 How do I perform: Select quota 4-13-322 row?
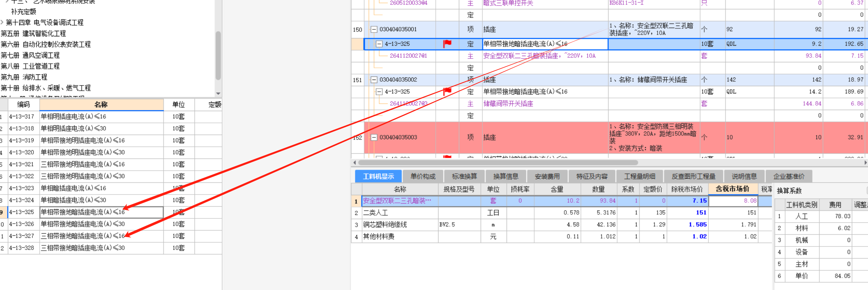click(111, 176)
